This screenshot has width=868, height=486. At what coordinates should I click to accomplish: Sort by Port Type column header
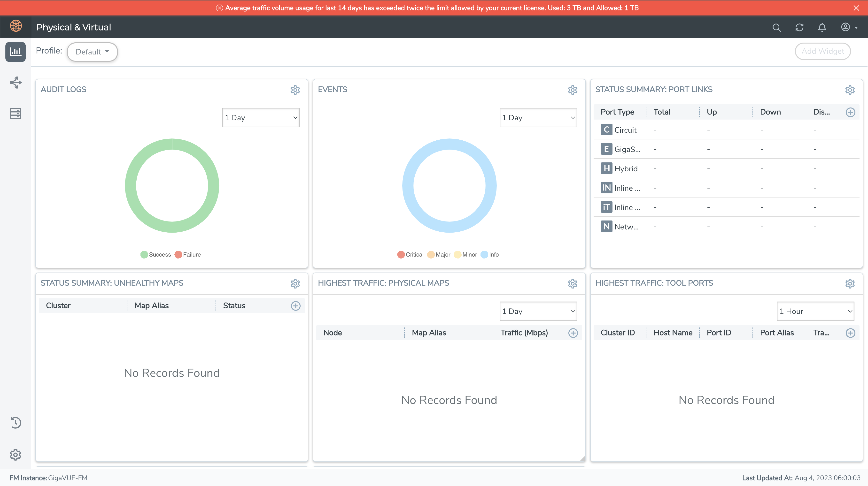click(617, 112)
